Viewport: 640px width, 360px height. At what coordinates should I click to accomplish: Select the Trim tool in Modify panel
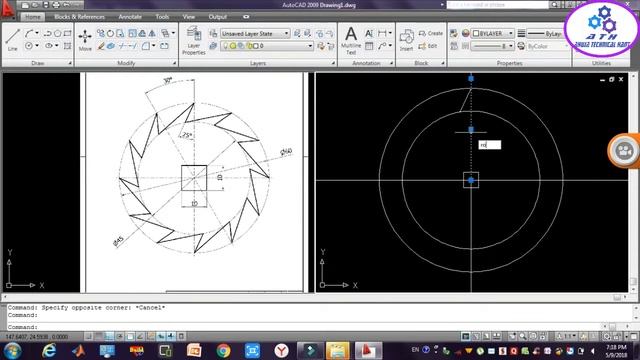tap(122, 46)
